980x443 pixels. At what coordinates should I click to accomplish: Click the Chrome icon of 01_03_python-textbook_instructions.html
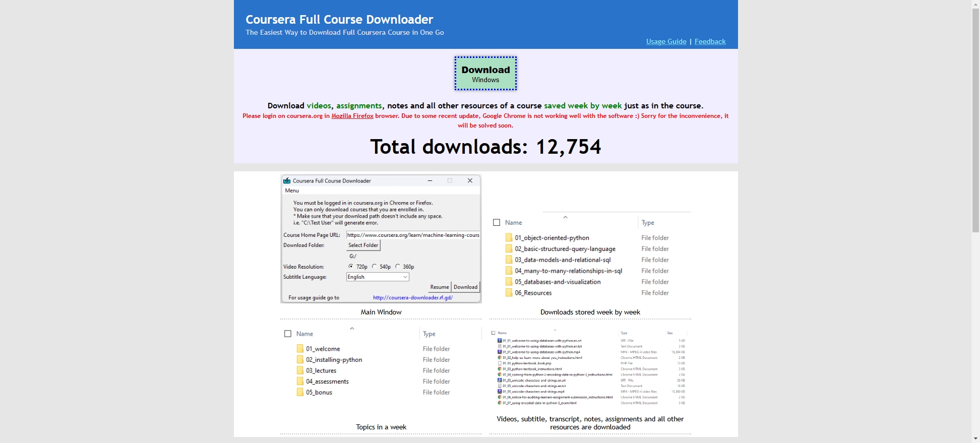(500, 369)
